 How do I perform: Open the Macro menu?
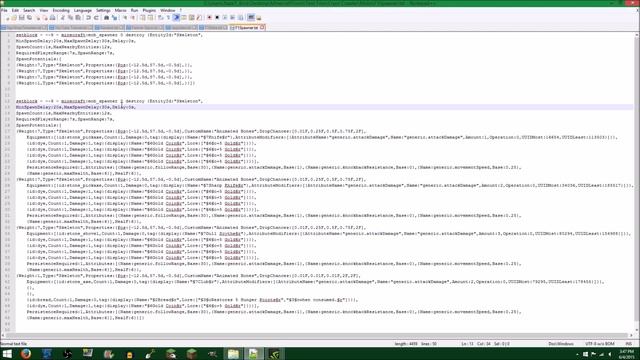click(x=120, y=10)
